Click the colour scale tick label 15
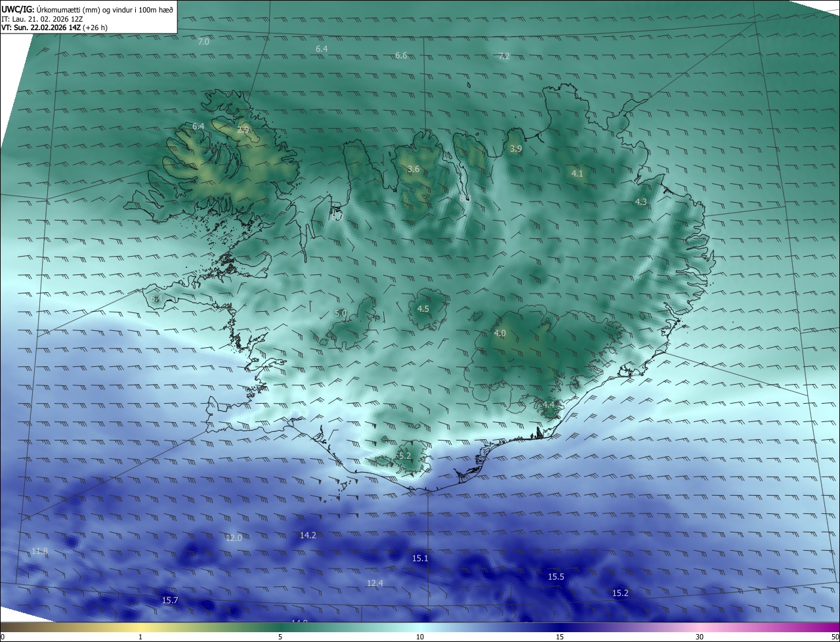 [560, 637]
